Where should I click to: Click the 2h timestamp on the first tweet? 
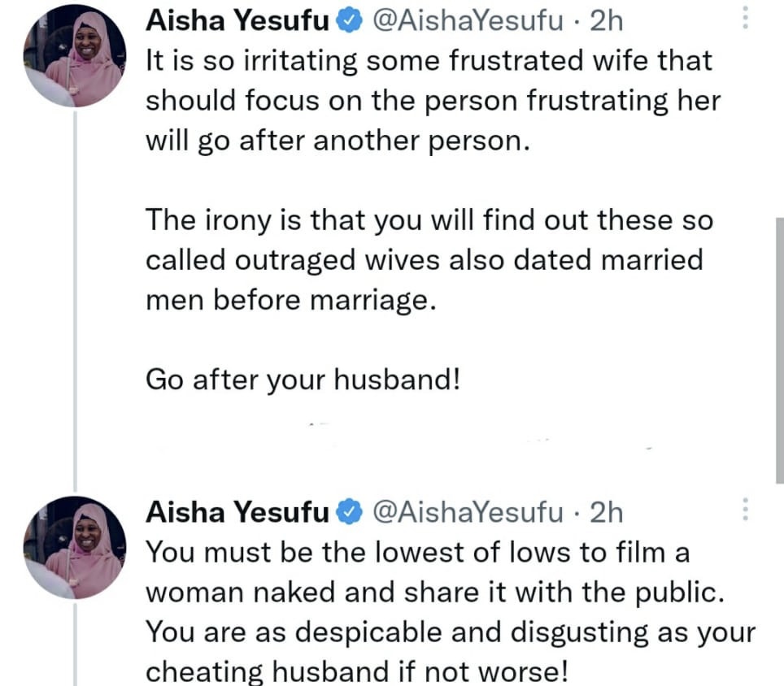tap(606, 22)
